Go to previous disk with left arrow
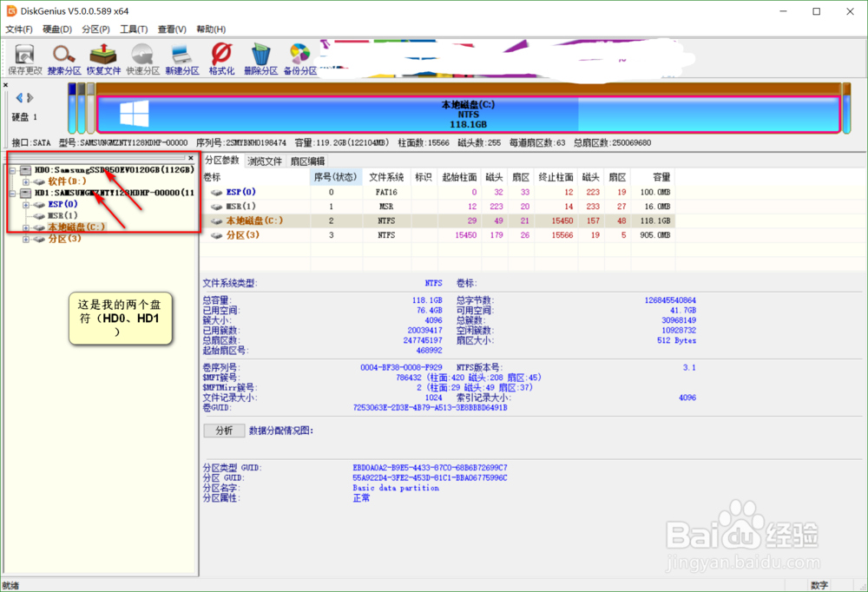Image resolution: width=868 pixels, height=592 pixels. pos(19,98)
